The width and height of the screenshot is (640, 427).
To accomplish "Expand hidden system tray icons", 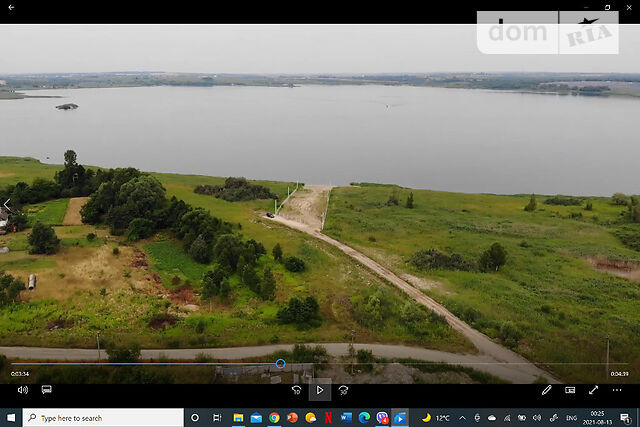I will point(462,417).
